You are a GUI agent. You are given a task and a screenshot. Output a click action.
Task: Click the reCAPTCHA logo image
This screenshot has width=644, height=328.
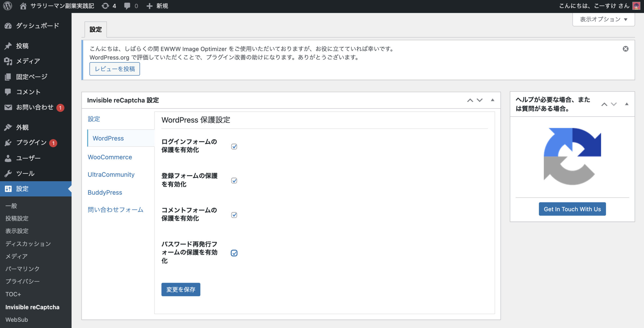point(572,156)
